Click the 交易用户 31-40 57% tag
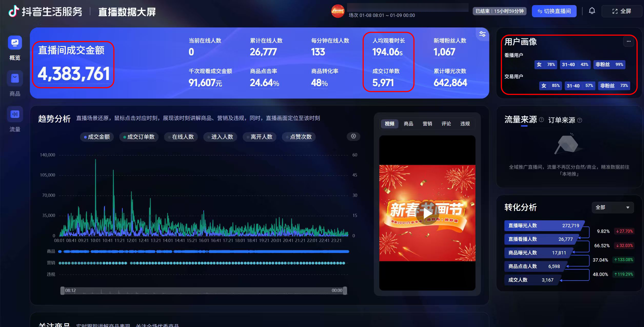Viewport: 644px width, 327px height. (580, 86)
